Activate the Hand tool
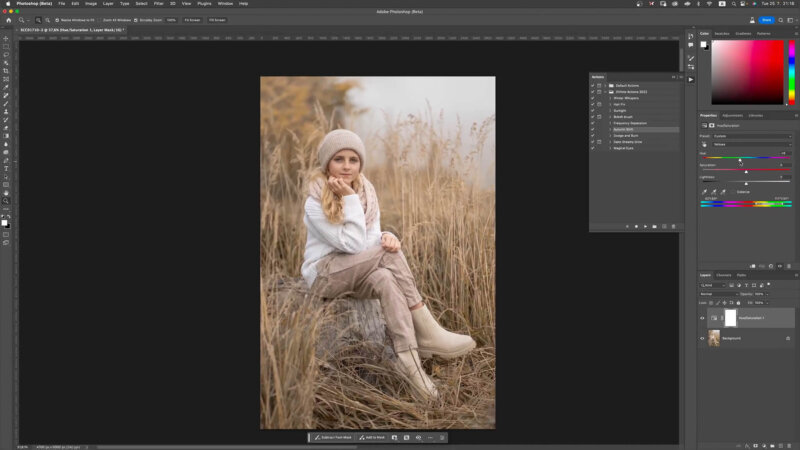This screenshot has height=450, width=800. [x=6, y=192]
